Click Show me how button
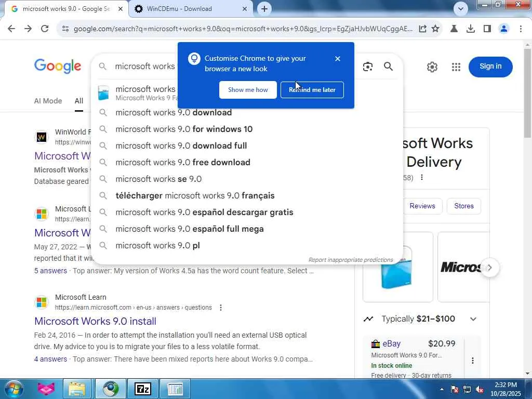This screenshot has height=399, width=532. (x=248, y=90)
